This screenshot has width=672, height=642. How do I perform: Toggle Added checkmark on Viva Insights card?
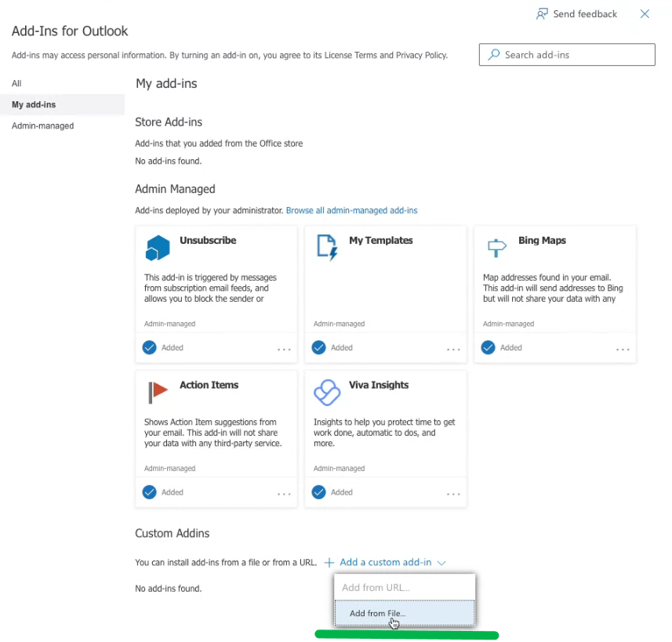click(318, 492)
